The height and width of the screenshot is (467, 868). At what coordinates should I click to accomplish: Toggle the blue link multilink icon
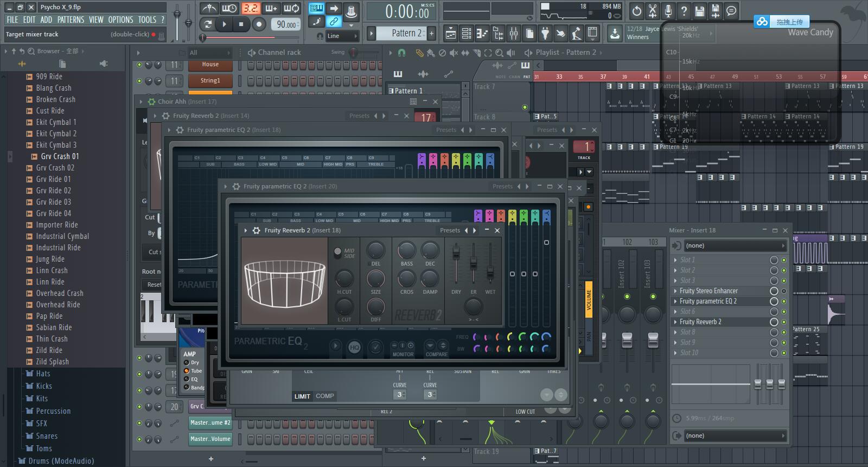(334, 22)
